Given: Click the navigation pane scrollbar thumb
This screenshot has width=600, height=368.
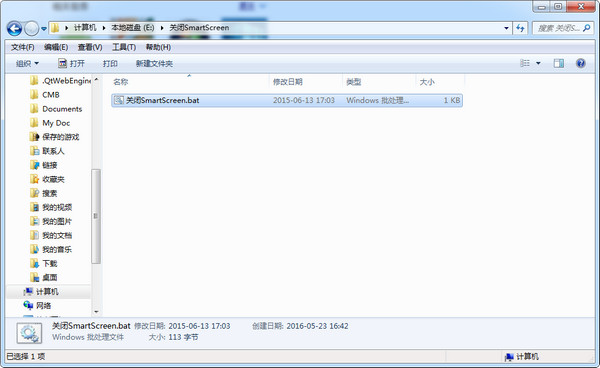Looking at the screenshot, I should [96, 216].
